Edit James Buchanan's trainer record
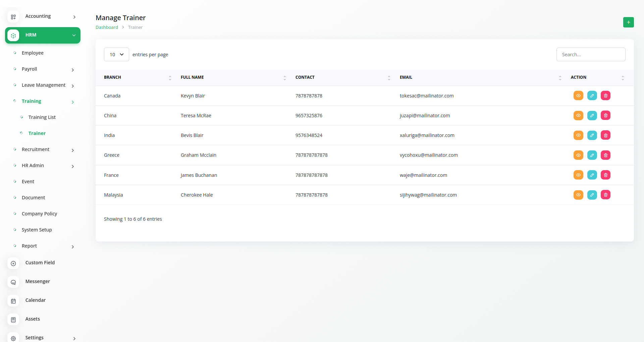 (x=592, y=175)
